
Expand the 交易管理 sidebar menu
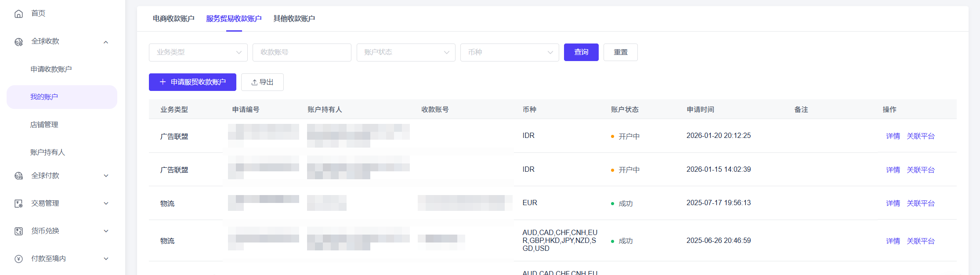(x=106, y=203)
